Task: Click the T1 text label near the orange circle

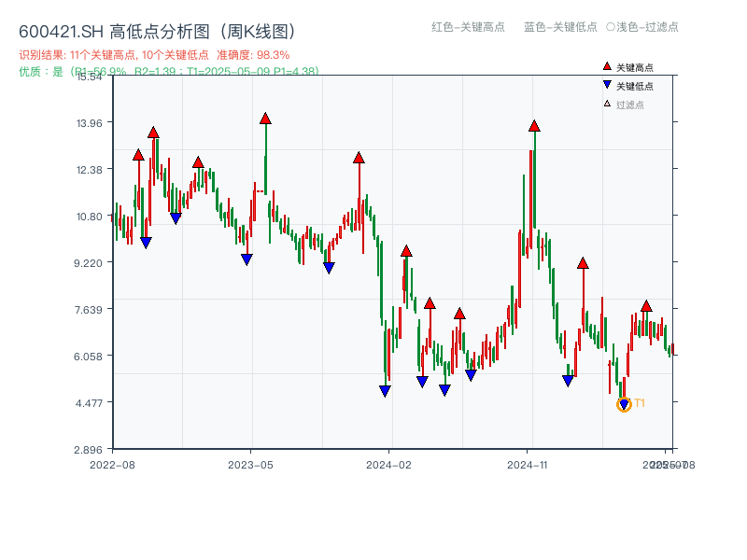Action: point(640,403)
